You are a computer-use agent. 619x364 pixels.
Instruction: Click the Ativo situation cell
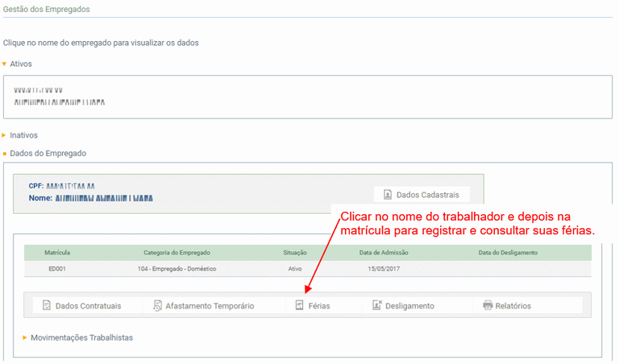click(295, 268)
